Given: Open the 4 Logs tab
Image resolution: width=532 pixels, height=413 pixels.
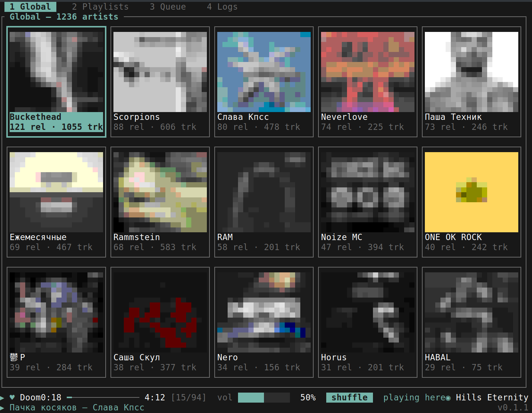Looking at the screenshot, I should (x=222, y=7).
